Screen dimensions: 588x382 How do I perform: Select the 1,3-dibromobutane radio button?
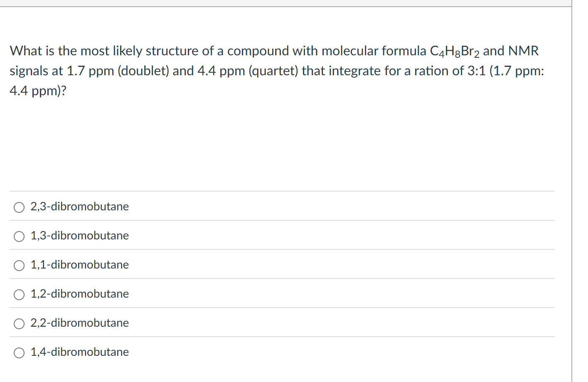(19, 236)
